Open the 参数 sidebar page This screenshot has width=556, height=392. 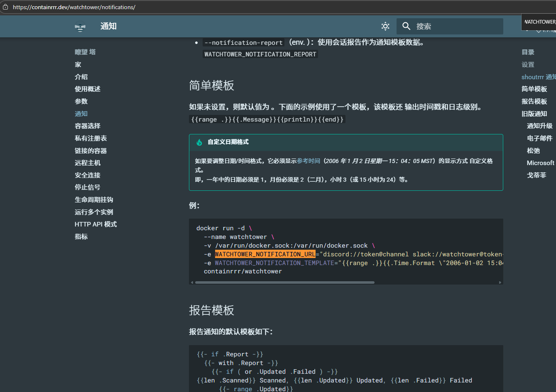(x=81, y=101)
